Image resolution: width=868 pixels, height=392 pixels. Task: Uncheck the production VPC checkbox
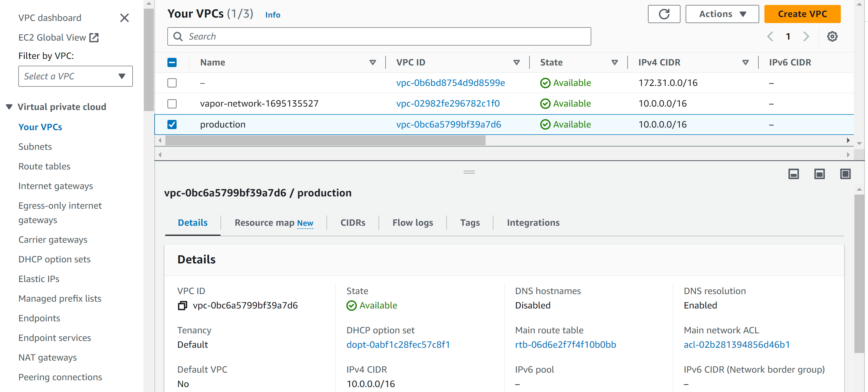172,124
